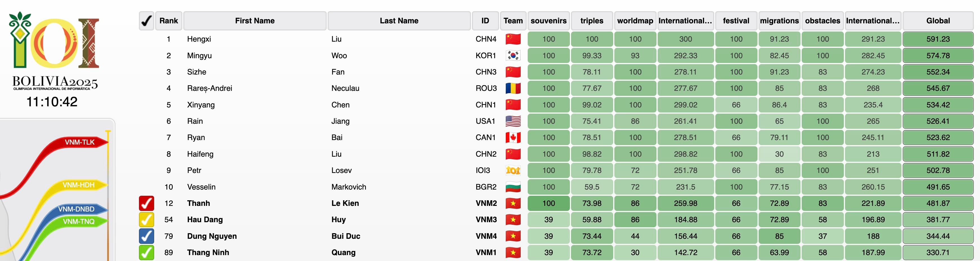Select the VNM-TNQ green chart label
Image resolution: width=980 pixels, height=261 pixels.
(x=79, y=221)
